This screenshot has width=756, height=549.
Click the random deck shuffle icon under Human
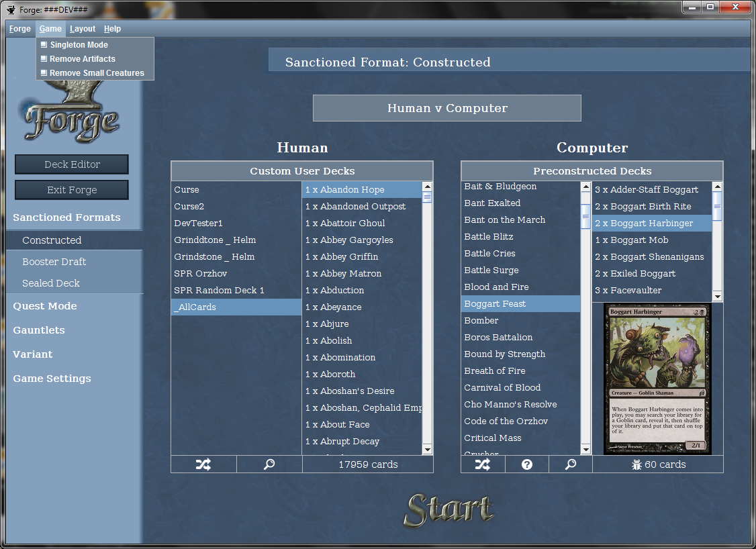point(203,464)
